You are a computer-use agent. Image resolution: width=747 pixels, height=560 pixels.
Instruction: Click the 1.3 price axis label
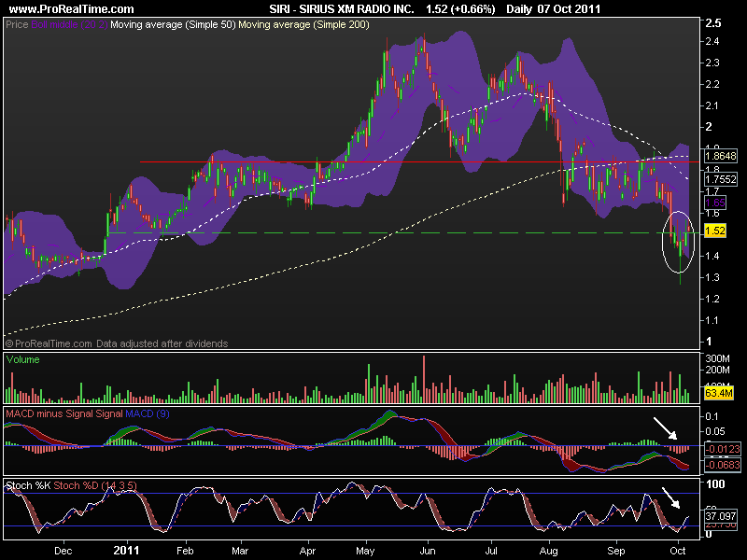(712, 277)
